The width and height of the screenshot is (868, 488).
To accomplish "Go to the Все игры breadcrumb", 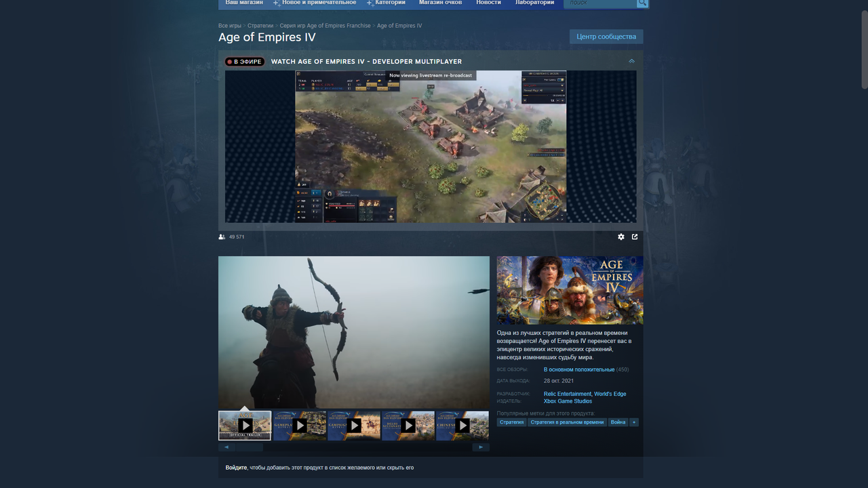I will [x=230, y=26].
